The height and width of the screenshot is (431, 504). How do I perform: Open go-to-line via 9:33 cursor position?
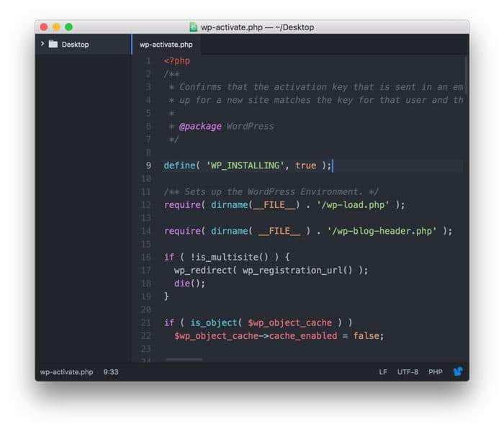pyautogui.click(x=111, y=372)
